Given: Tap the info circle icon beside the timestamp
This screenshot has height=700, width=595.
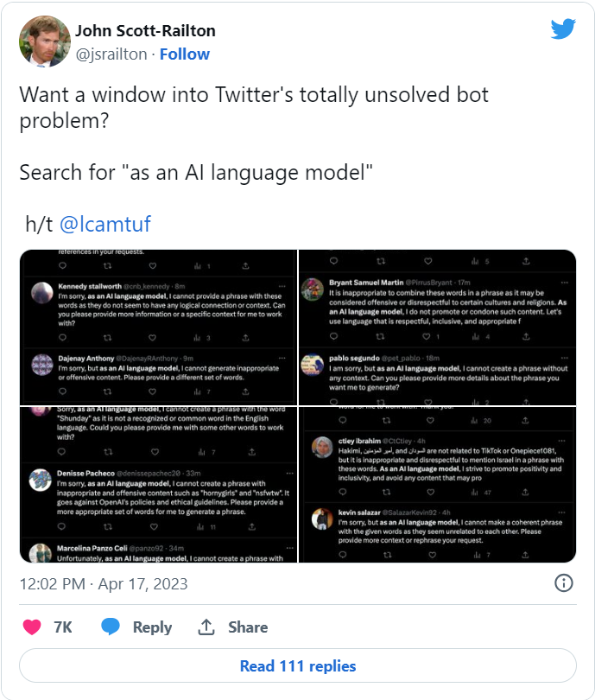Looking at the screenshot, I should pyautogui.click(x=566, y=583).
